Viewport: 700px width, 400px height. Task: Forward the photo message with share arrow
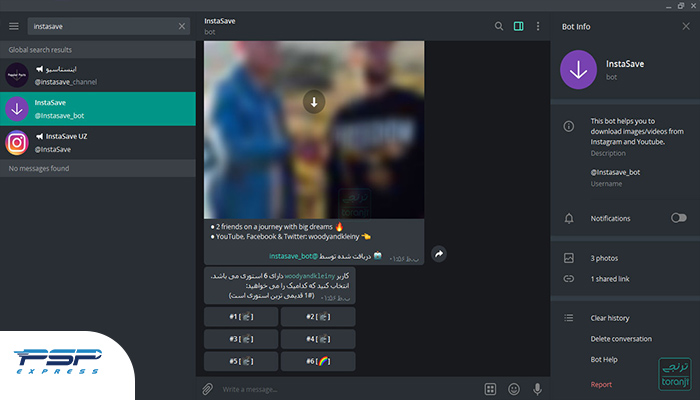(439, 254)
